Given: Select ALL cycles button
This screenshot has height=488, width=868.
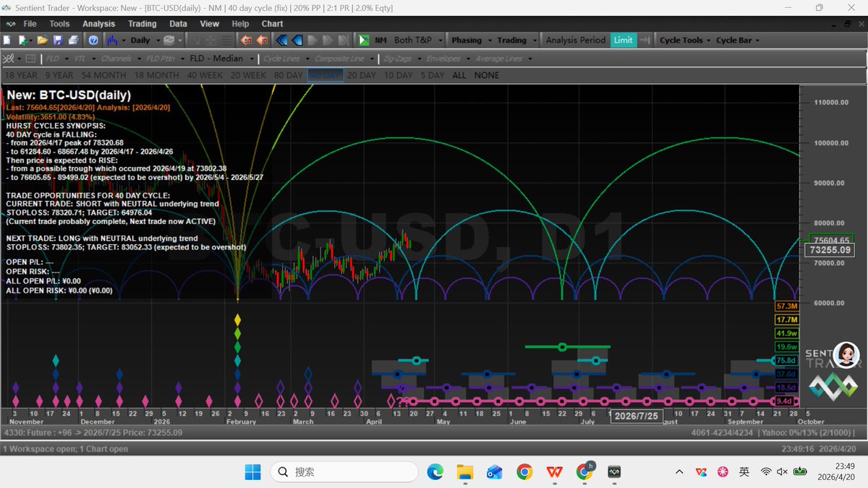Looking at the screenshot, I should [459, 75].
